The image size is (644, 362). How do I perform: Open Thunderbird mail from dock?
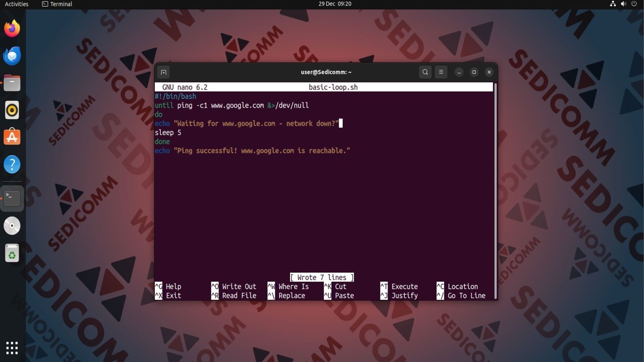click(x=12, y=56)
